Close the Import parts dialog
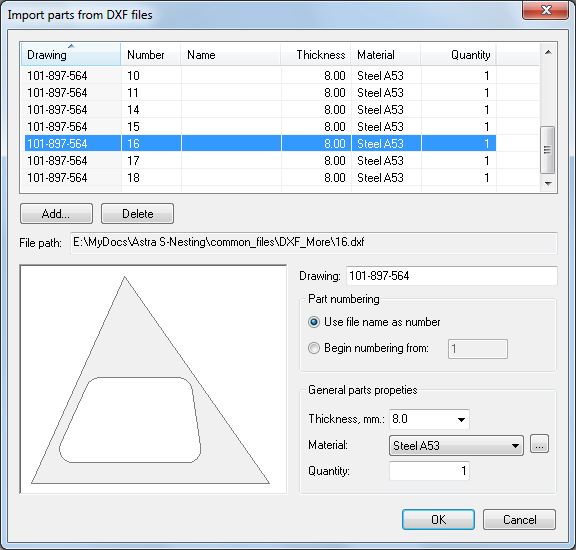The image size is (576, 550). click(545, 10)
